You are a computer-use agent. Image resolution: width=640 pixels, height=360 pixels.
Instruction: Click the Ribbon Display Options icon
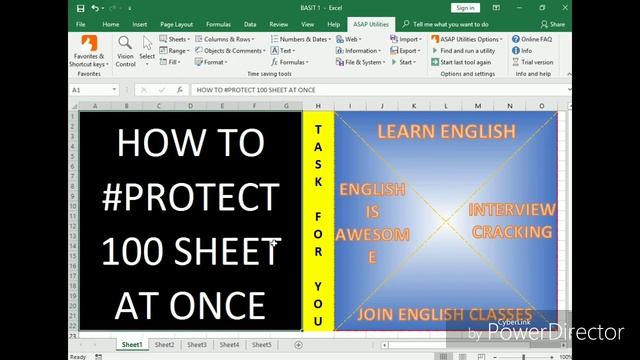[496, 8]
